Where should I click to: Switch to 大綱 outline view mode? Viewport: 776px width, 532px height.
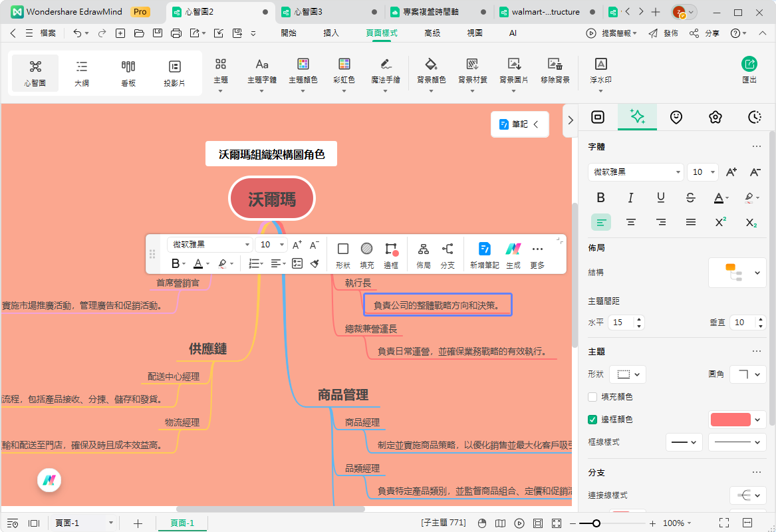(82, 72)
